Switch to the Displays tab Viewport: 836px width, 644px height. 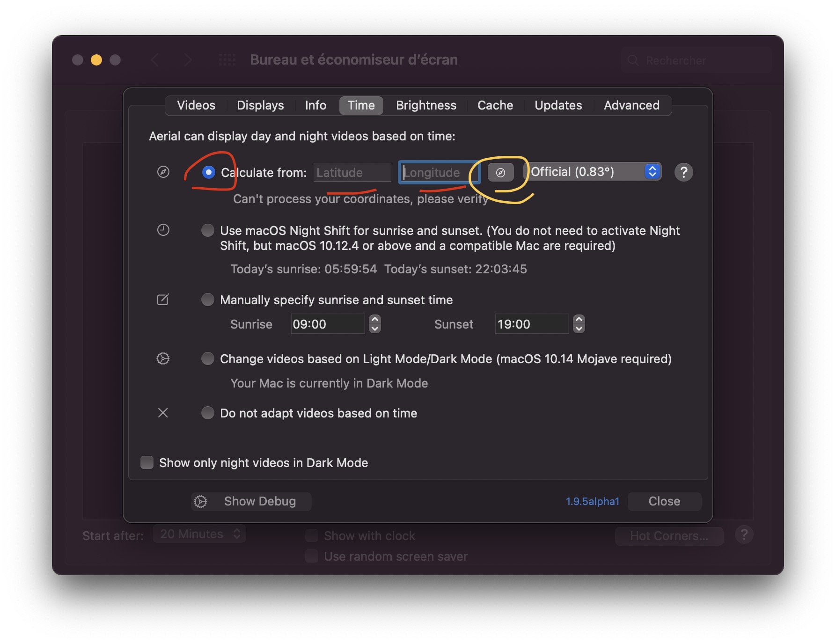click(260, 105)
